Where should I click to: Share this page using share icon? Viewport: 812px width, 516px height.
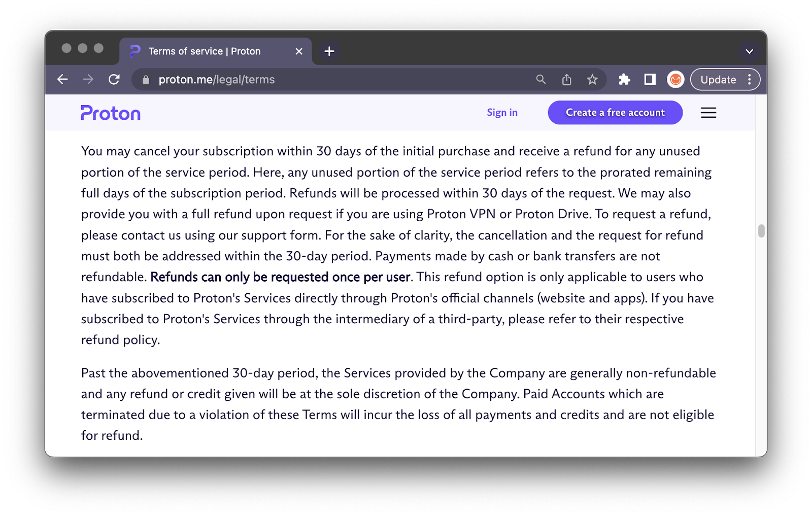pyautogui.click(x=567, y=80)
